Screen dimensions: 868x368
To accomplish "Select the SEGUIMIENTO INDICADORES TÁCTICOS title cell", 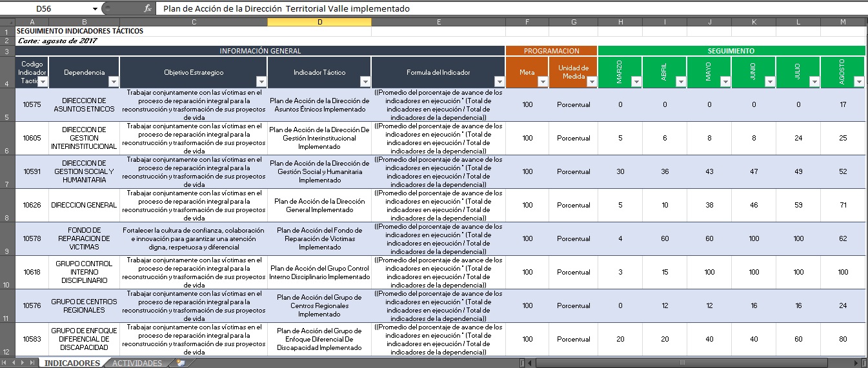I will (x=80, y=31).
